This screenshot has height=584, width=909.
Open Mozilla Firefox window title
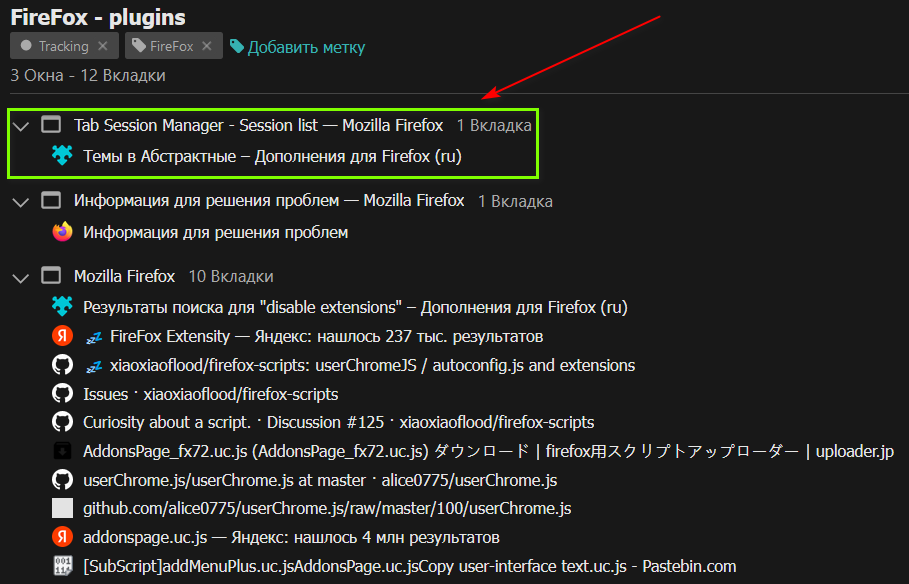pos(124,276)
